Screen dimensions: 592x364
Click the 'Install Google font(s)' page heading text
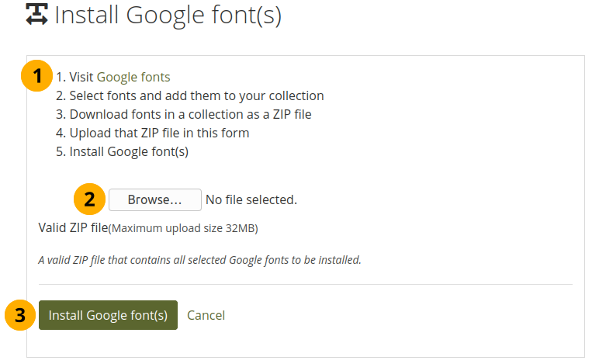(168, 16)
